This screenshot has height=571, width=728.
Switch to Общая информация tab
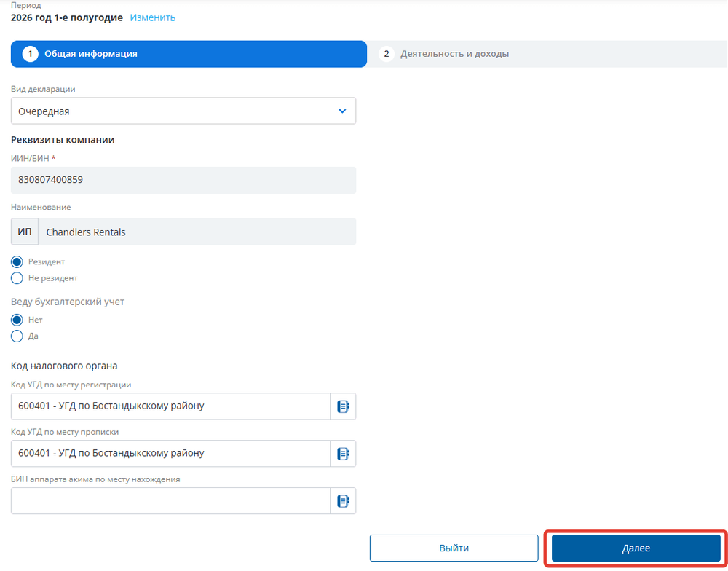tap(189, 54)
